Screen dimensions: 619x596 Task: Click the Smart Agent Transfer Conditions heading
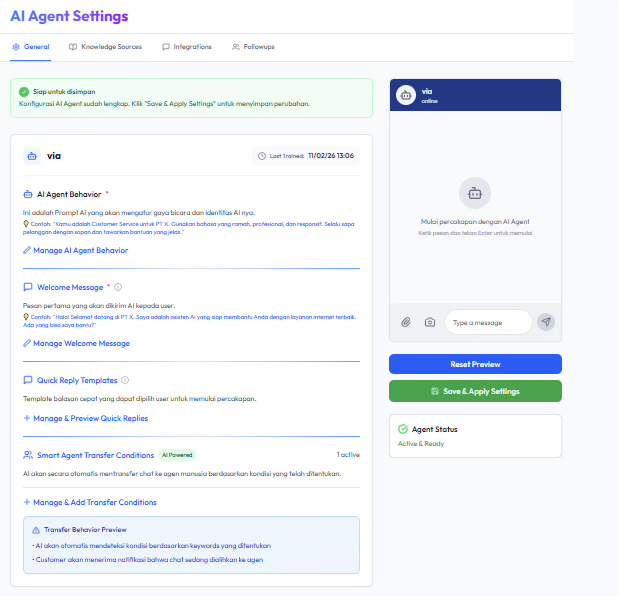click(x=96, y=455)
